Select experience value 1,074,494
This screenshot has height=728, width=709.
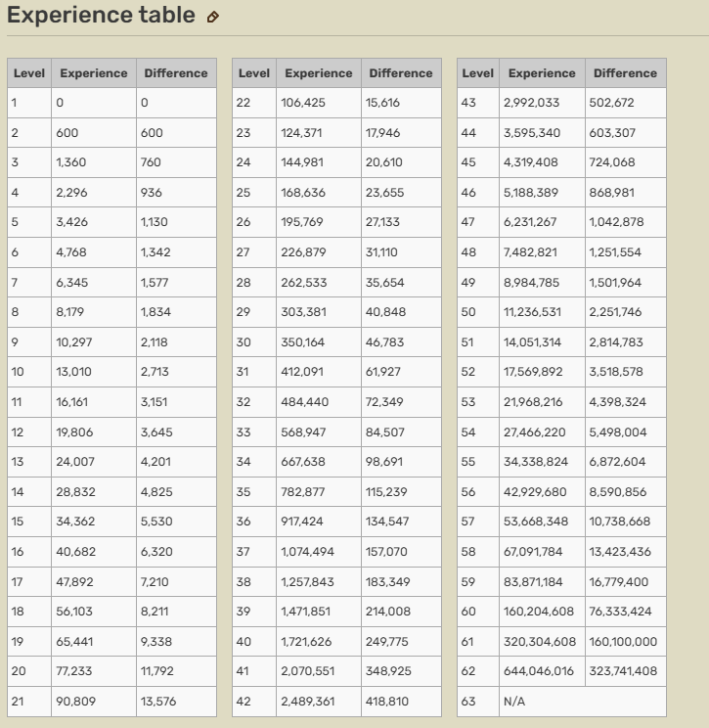(x=307, y=552)
